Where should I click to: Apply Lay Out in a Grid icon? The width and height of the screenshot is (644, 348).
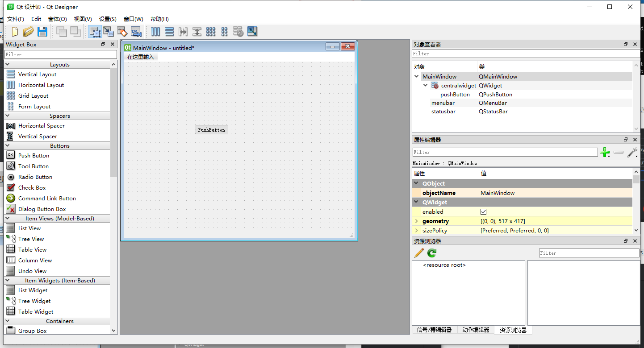point(211,32)
